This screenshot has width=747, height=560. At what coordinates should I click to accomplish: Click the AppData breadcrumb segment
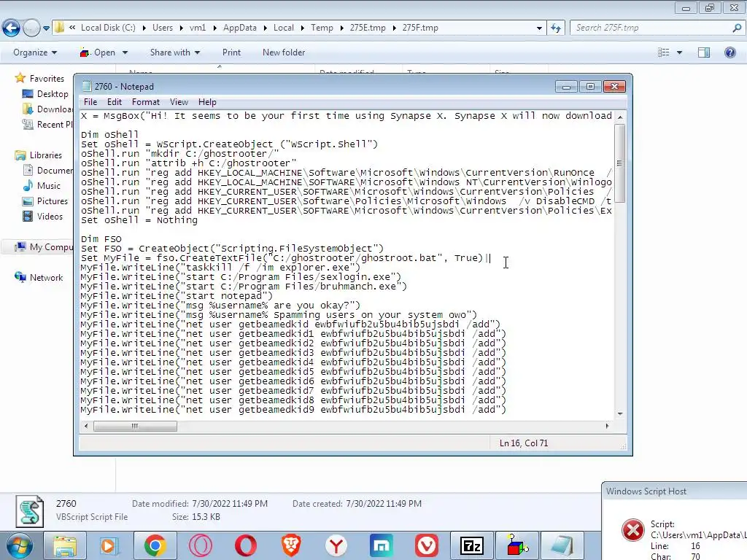click(x=239, y=28)
